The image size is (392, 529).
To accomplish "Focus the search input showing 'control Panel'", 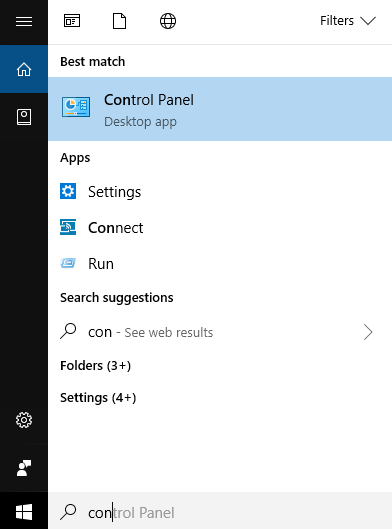I will click(220, 512).
